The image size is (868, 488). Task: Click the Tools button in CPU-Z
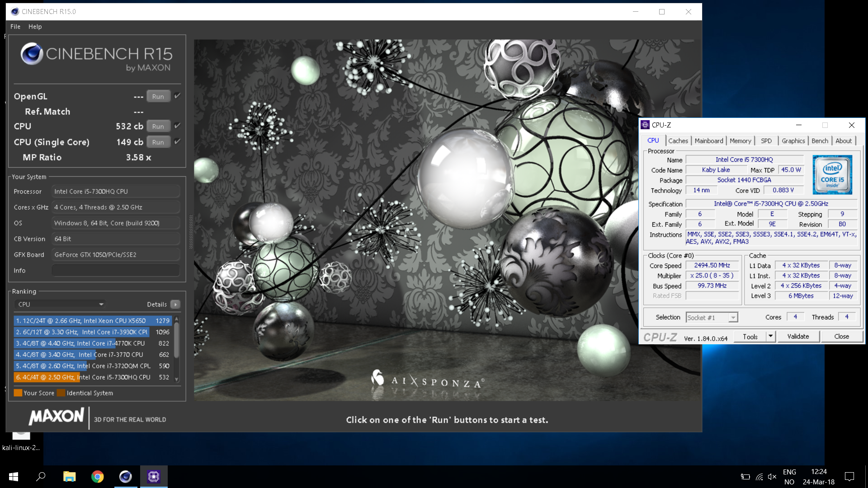point(750,337)
